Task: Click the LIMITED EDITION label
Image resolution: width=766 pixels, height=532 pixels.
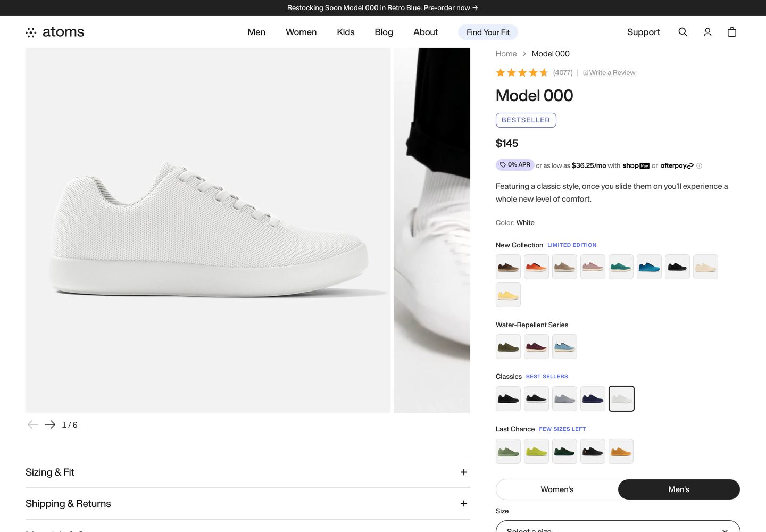Action: coord(572,245)
